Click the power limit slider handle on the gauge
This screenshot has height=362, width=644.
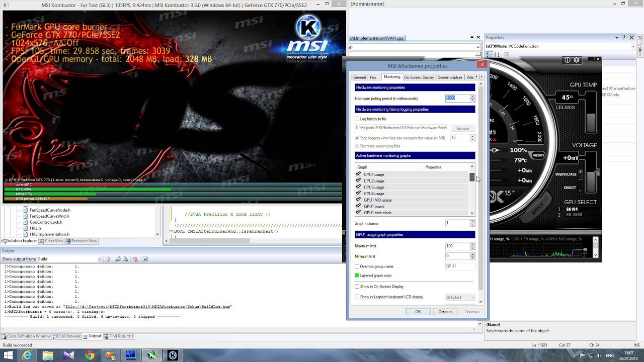point(495,150)
